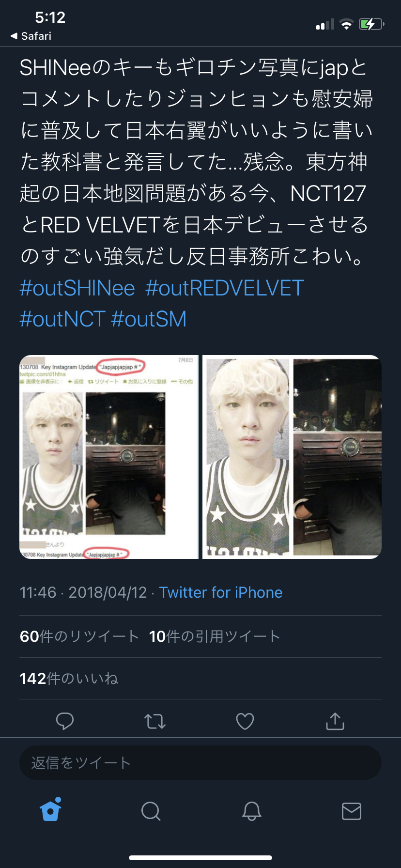Viewport: 401px width, 868px height.
Task: Open the Notifications bell tab
Action: pyautogui.click(x=252, y=811)
